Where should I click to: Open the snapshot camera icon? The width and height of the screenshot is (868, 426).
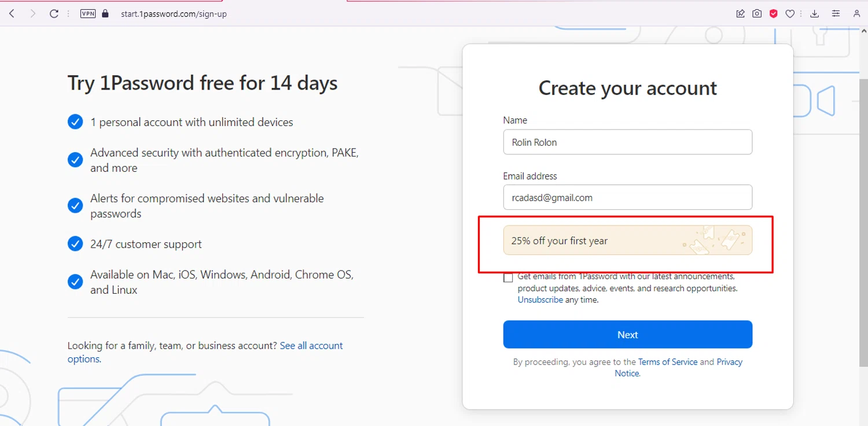[x=757, y=14]
